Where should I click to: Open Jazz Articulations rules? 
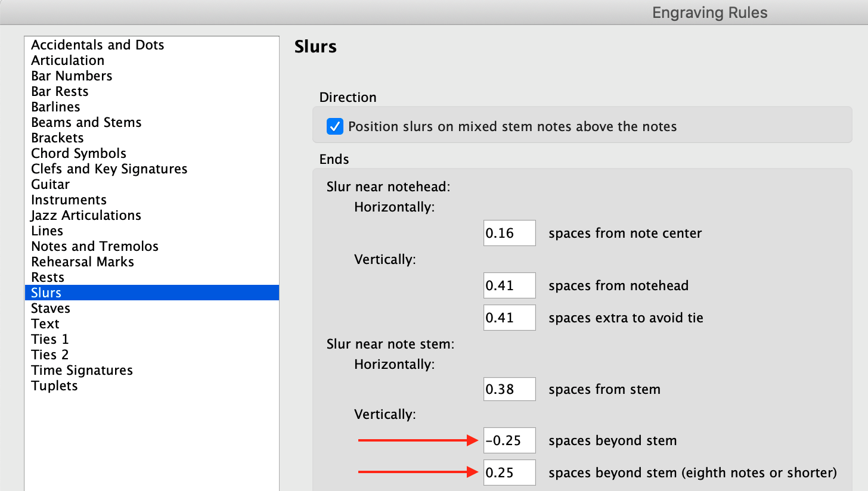coord(152,215)
